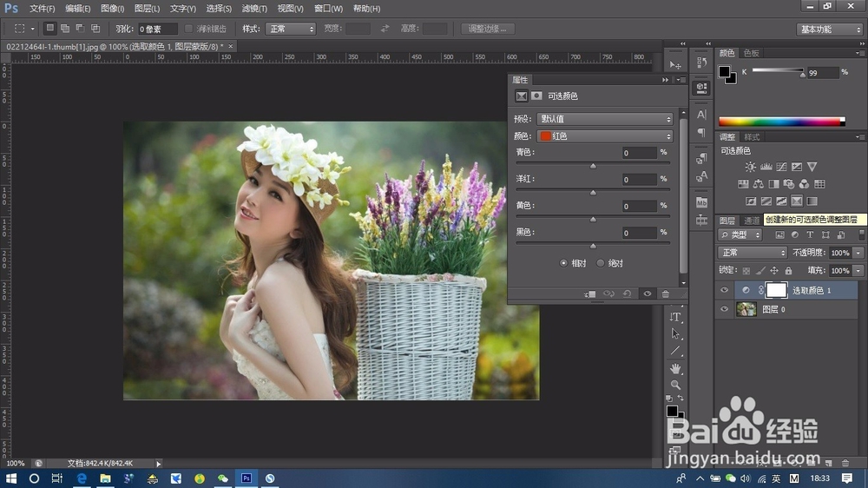Open the 预设 preset dropdown
Screen dimensions: 868x488
[x=604, y=119]
